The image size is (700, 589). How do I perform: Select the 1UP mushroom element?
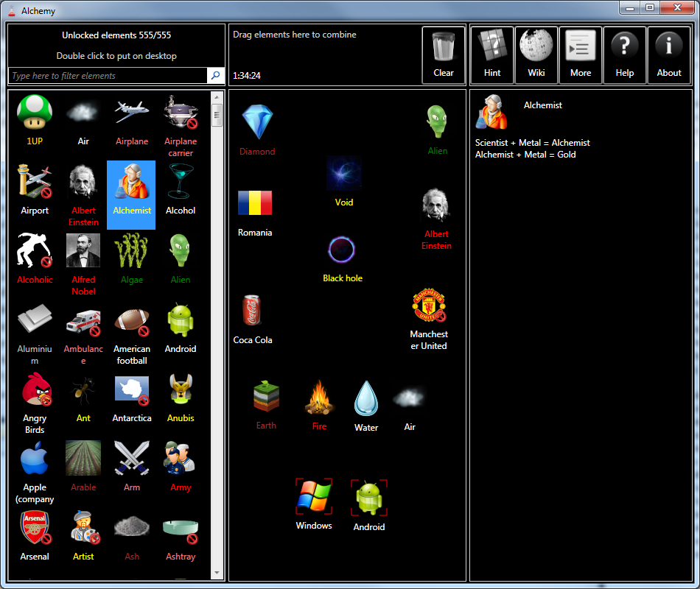[35, 120]
